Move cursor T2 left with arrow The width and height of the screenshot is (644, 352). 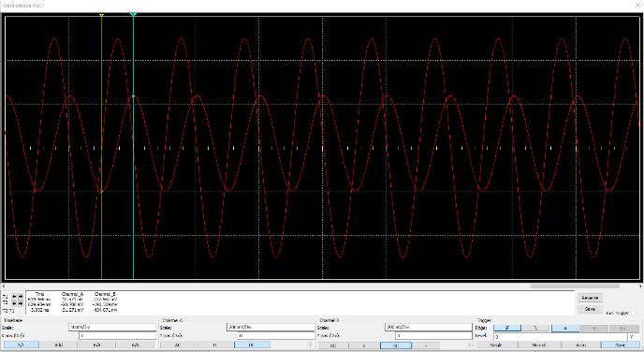tap(14, 303)
